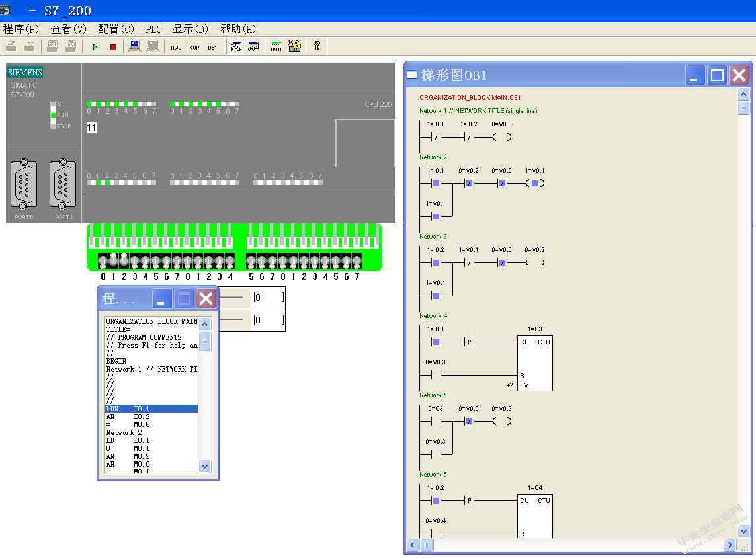Image resolution: width=756 pixels, height=558 pixels.
Task: Click the PORT0 serial connector
Action: pos(24,184)
